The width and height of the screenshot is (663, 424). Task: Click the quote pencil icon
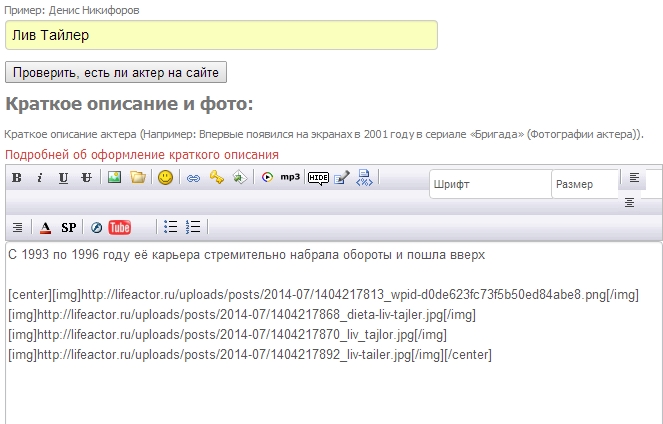pos(342,178)
